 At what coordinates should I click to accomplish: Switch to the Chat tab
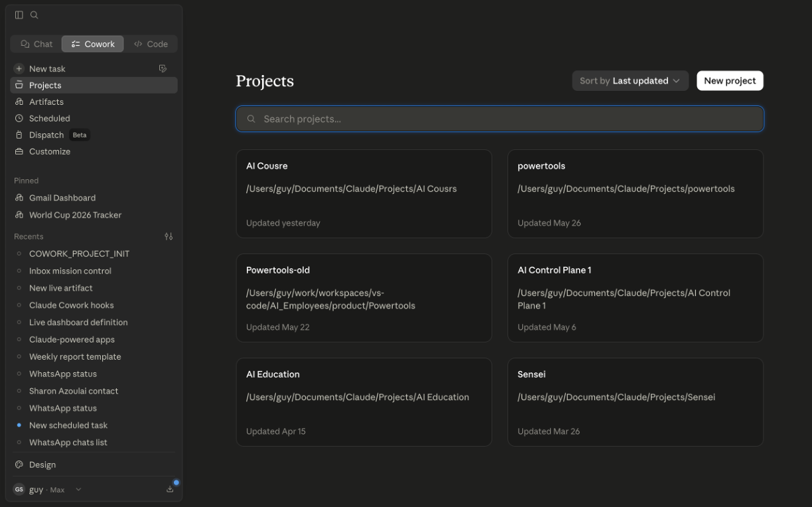[x=36, y=44]
